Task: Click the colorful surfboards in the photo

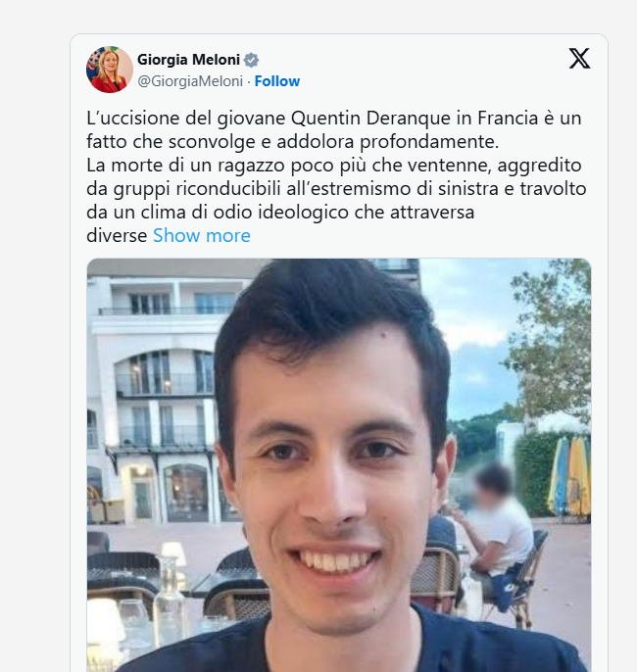Action: point(569,476)
